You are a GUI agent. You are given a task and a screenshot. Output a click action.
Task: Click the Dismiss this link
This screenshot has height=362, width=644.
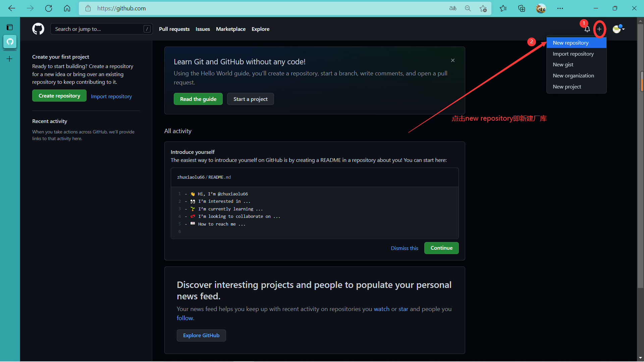(405, 248)
